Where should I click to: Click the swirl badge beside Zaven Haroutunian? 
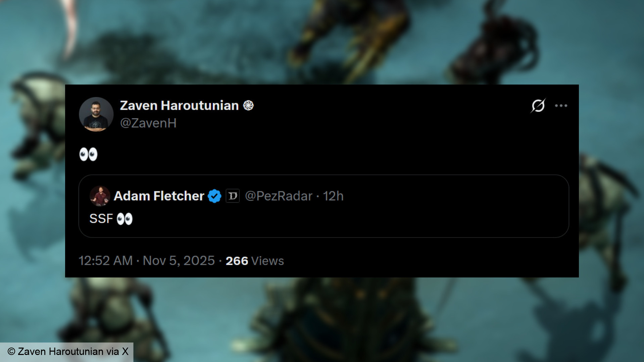point(248,106)
